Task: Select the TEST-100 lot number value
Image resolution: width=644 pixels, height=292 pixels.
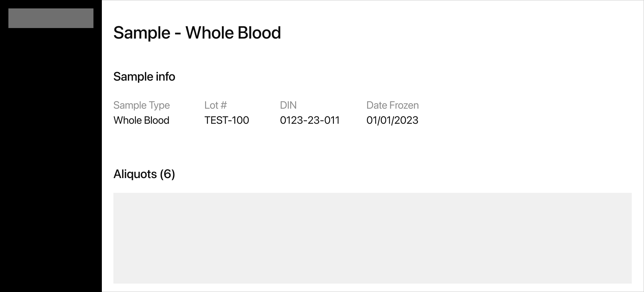Action: coord(226,120)
